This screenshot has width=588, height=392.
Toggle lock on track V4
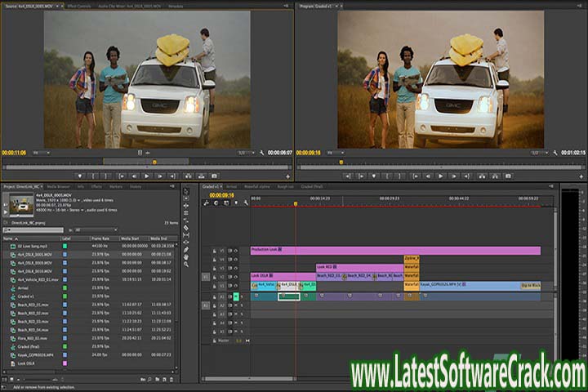click(x=214, y=260)
